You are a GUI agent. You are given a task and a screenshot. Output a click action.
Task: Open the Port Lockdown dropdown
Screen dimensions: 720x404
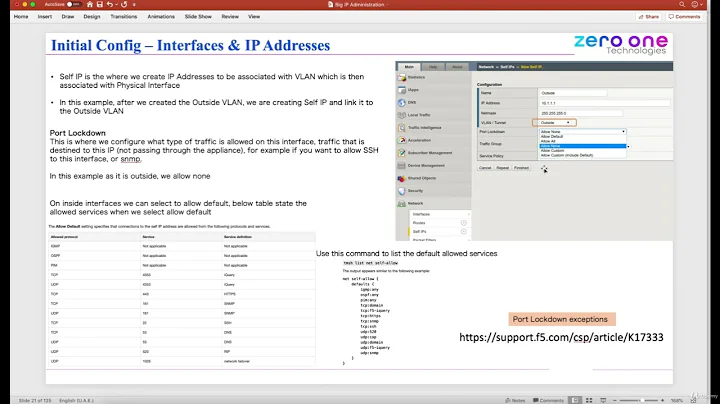(583, 131)
